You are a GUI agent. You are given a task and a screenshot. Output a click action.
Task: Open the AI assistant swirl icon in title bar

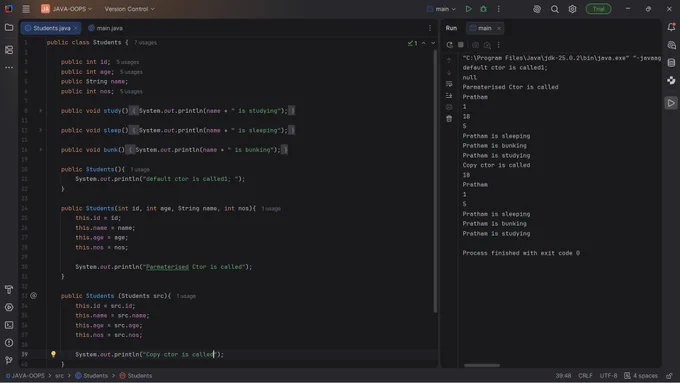click(537, 9)
